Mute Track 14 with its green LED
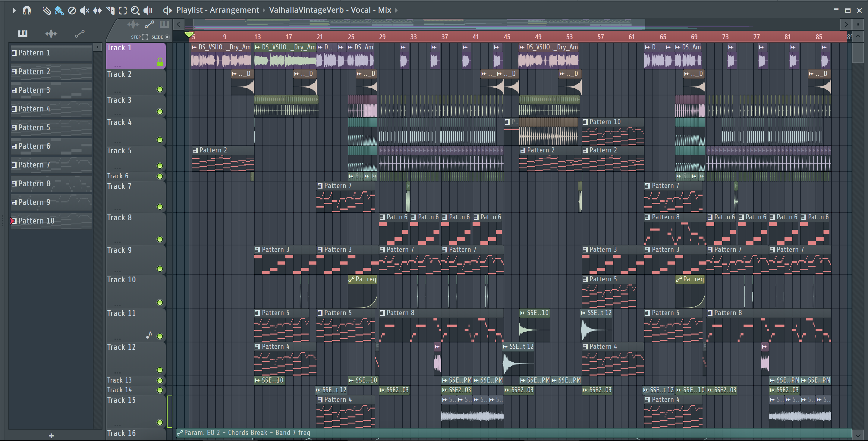868x441 pixels. [x=160, y=390]
